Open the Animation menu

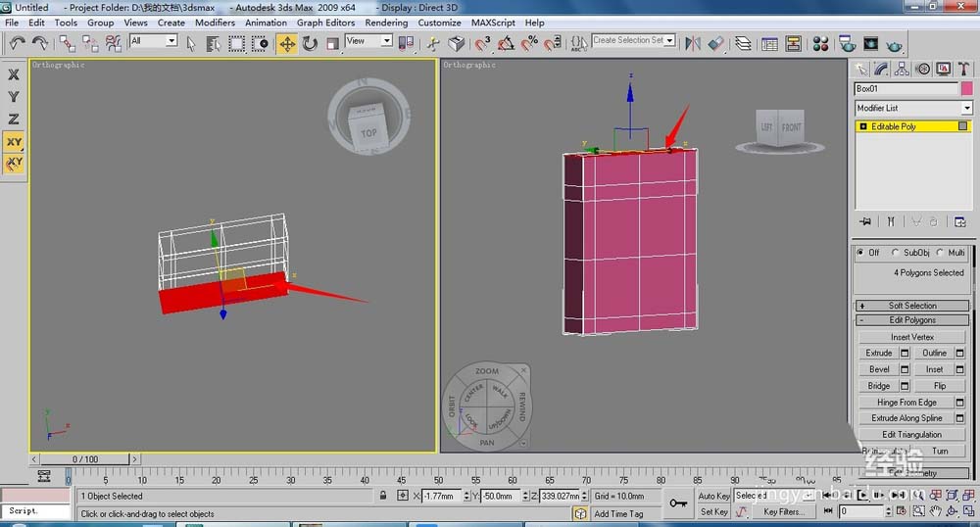(266, 23)
